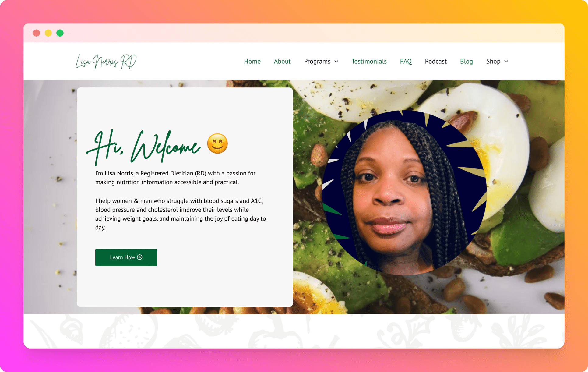Navigate to the Podcast page
The width and height of the screenshot is (588, 372).
(435, 61)
